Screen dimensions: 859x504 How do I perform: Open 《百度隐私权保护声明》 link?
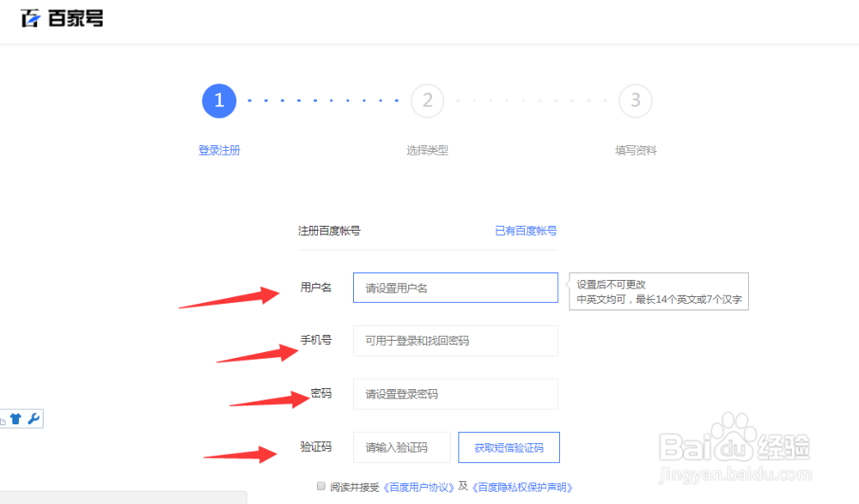(522, 487)
